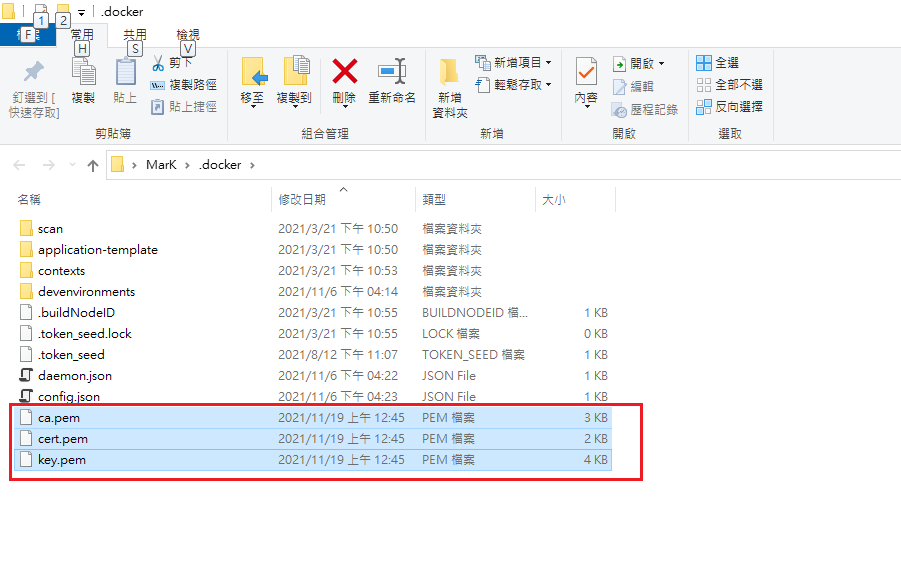
Task: Click the red X Delete icon
Action: click(344, 72)
